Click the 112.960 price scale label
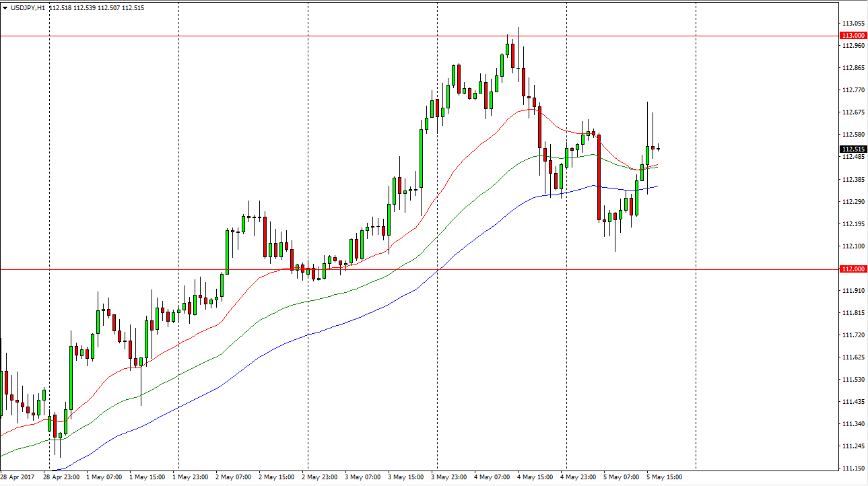 click(x=853, y=46)
